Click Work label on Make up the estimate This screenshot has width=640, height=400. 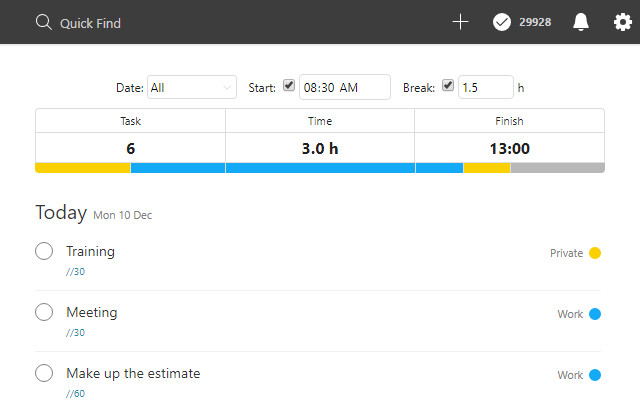coord(570,375)
